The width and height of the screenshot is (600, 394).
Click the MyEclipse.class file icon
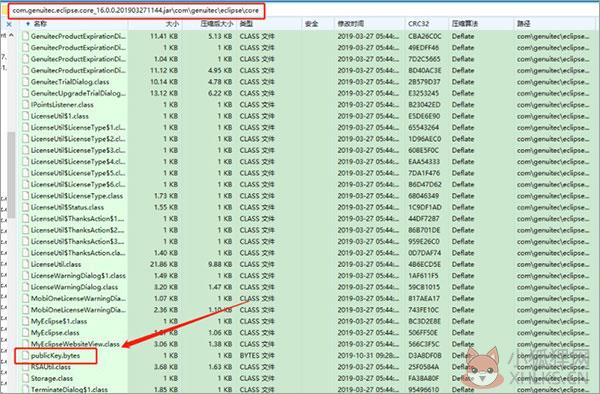[x=26, y=333]
